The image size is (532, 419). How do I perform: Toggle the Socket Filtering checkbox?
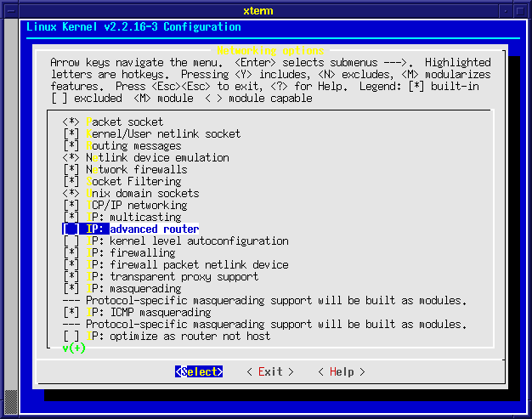coord(71,182)
